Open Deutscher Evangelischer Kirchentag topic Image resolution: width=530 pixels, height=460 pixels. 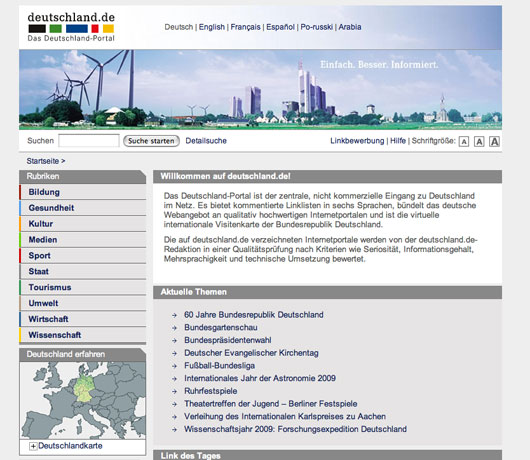point(251,353)
